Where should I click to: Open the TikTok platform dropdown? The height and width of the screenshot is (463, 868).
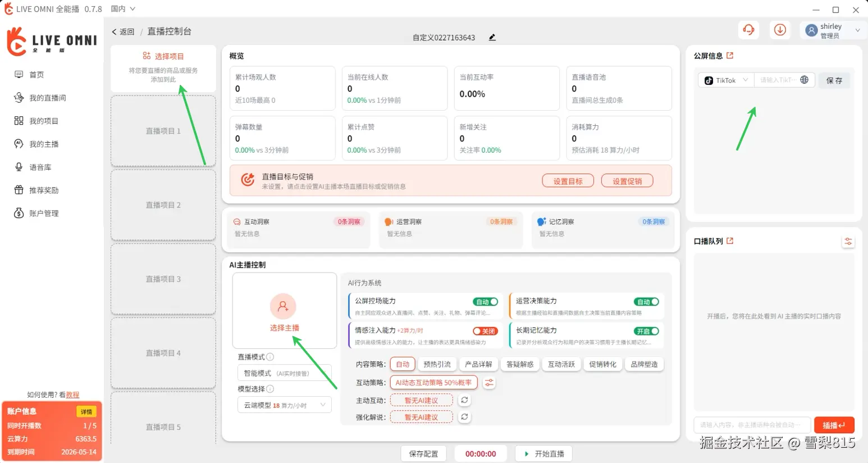point(727,80)
